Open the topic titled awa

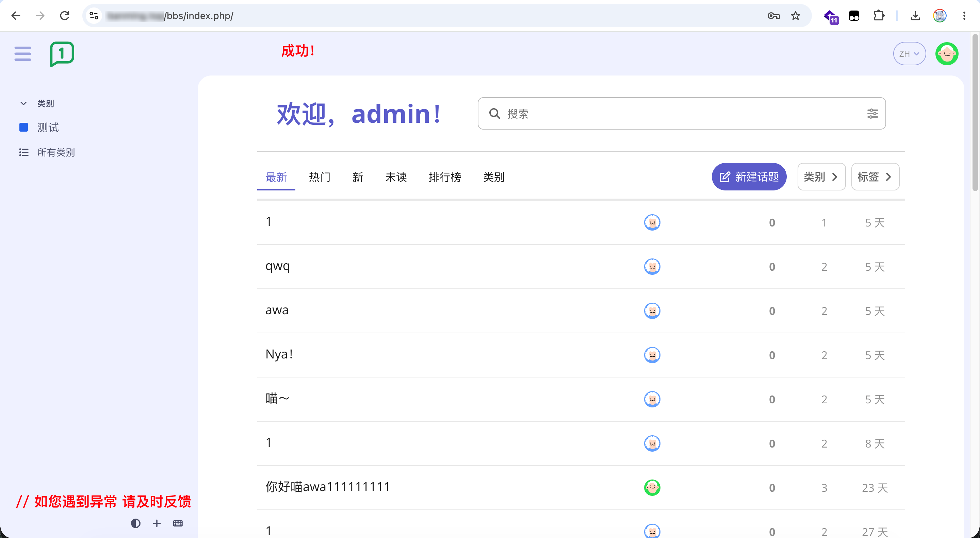[277, 310]
